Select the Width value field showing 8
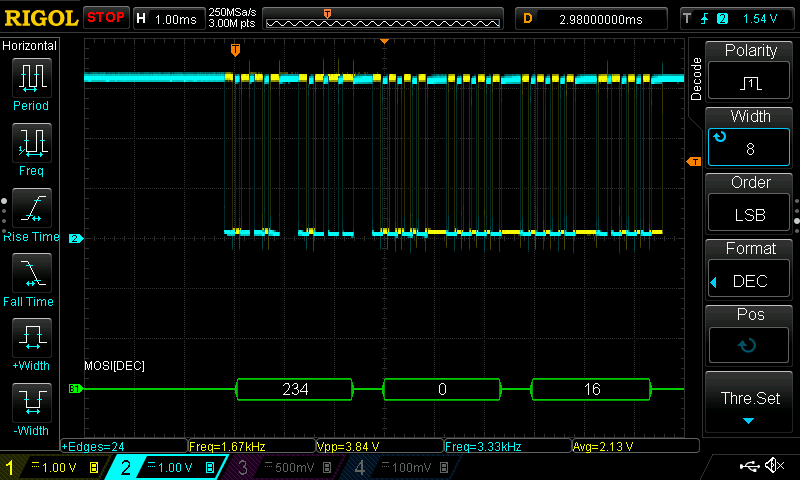 pyautogui.click(x=749, y=148)
